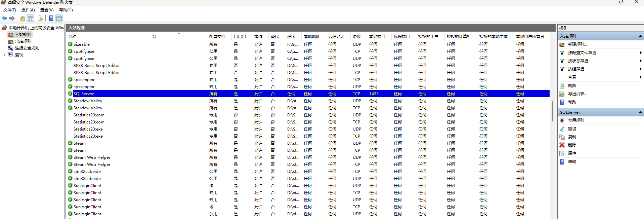Image resolution: width=644 pixels, height=219 pixels.
Task: Open the 查看 submenu arrow
Action: point(641,77)
